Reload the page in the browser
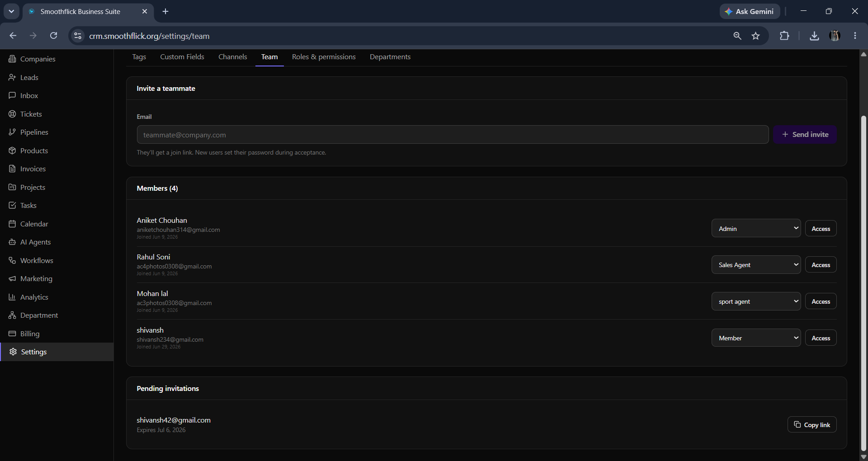The width and height of the screenshot is (868, 461). (53, 36)
